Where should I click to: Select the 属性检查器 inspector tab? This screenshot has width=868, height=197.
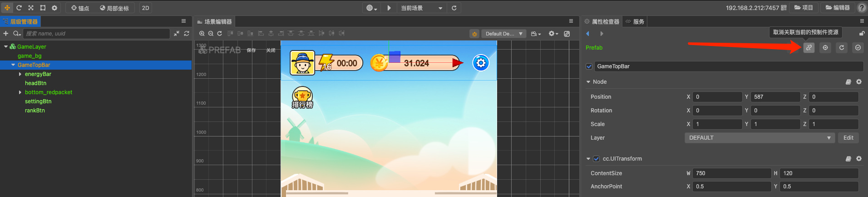(602, 21)
